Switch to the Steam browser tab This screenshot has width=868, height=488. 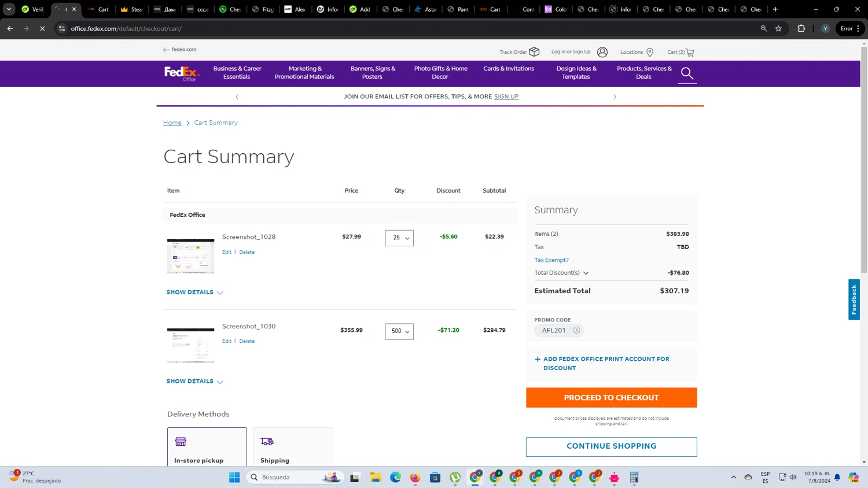pyautogui.click(x=131, y=9)
